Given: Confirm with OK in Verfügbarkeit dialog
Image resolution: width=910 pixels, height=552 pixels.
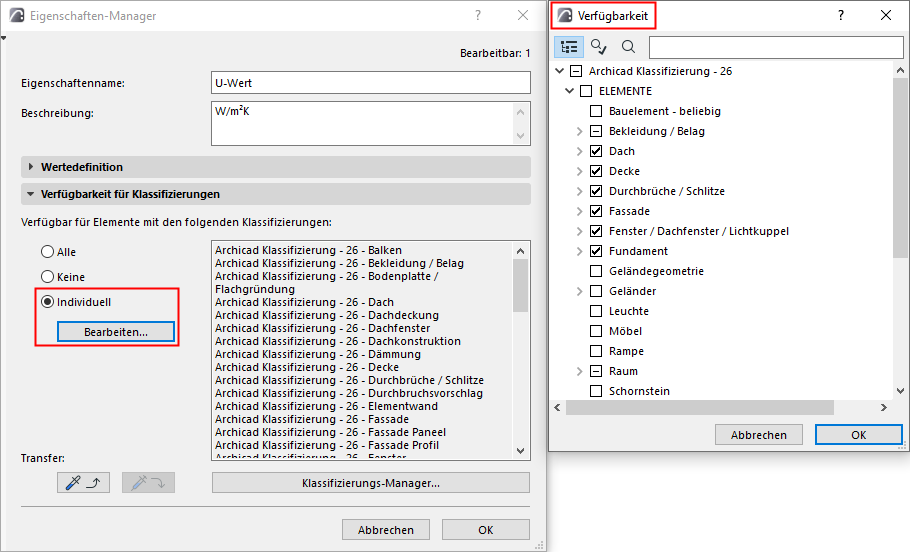Looking at the screenshot, I should (858, 435).
